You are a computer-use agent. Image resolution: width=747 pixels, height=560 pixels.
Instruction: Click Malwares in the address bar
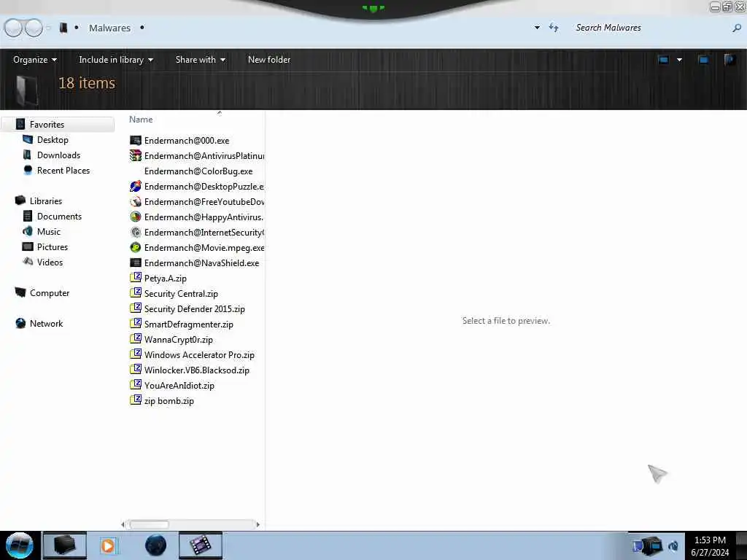[109, 28]
